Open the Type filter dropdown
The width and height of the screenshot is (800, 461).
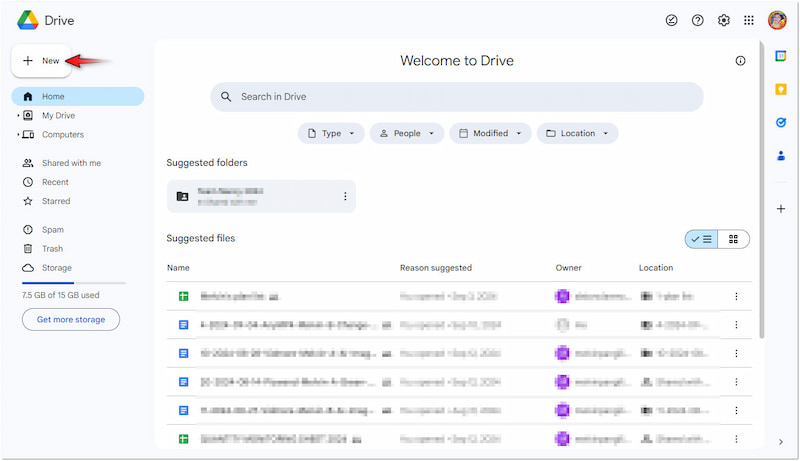[x=331, y=133]
